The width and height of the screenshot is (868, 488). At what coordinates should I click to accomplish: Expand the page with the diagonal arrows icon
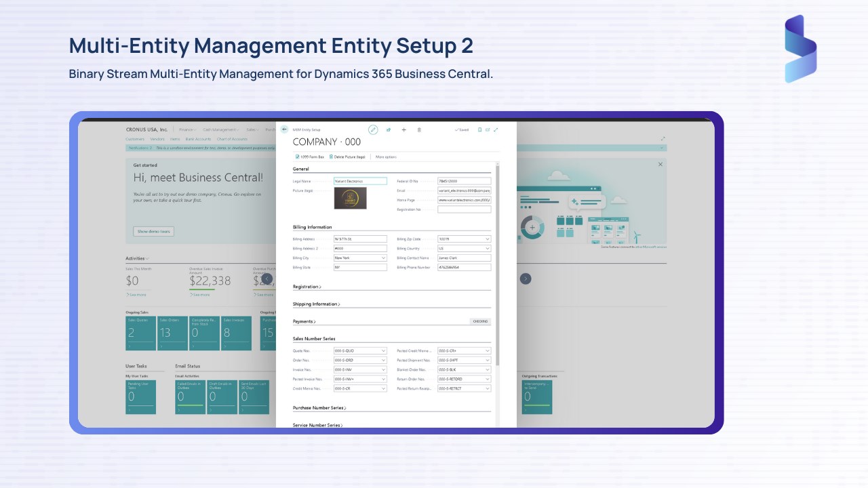click(496, 129)
